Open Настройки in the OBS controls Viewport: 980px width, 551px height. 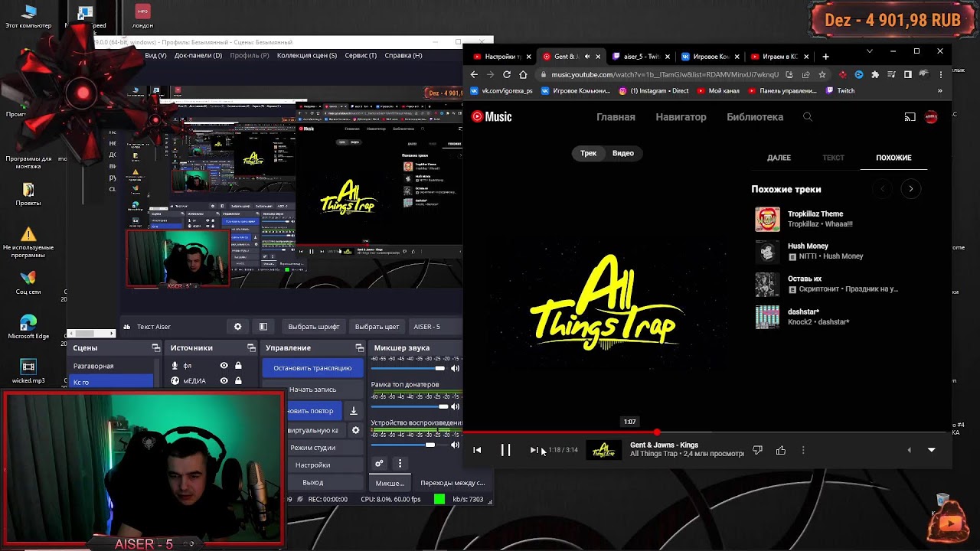pos(312,465)
